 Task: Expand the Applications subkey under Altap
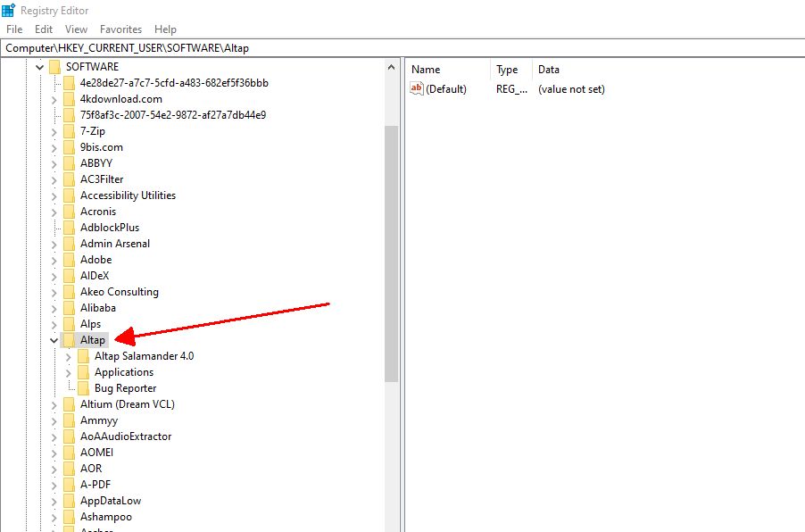(68, 372)
